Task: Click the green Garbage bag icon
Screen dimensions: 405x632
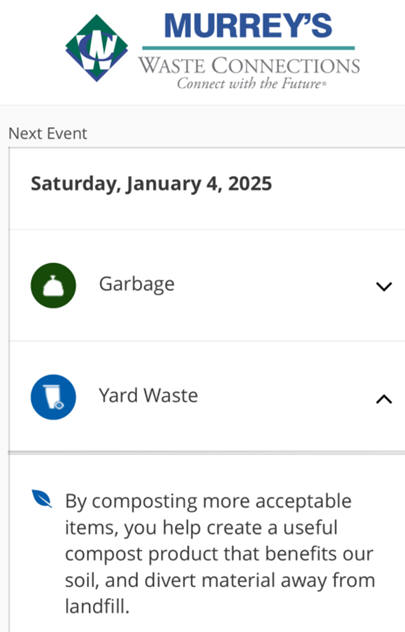Action: point(53,285)
